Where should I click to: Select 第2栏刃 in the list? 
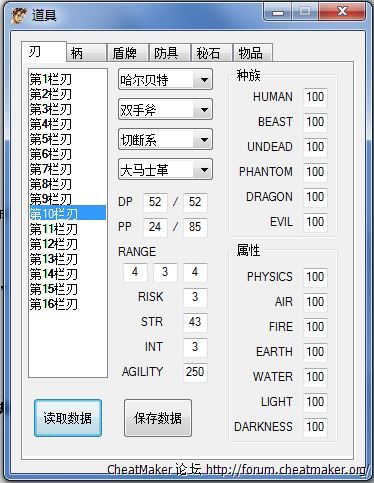click(68, 94)
